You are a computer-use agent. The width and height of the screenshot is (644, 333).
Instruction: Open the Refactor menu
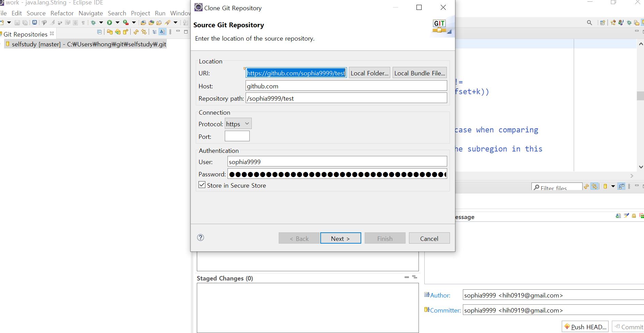(62, 13)
